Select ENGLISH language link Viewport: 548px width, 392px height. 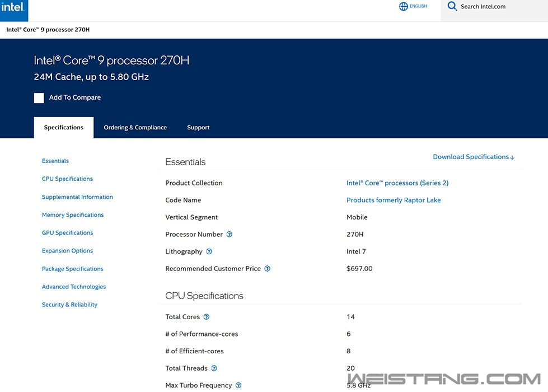[x=418, y=6]
